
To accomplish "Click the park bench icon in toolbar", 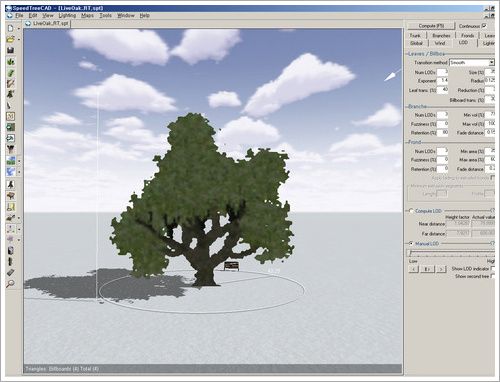I will pos(11,196).
